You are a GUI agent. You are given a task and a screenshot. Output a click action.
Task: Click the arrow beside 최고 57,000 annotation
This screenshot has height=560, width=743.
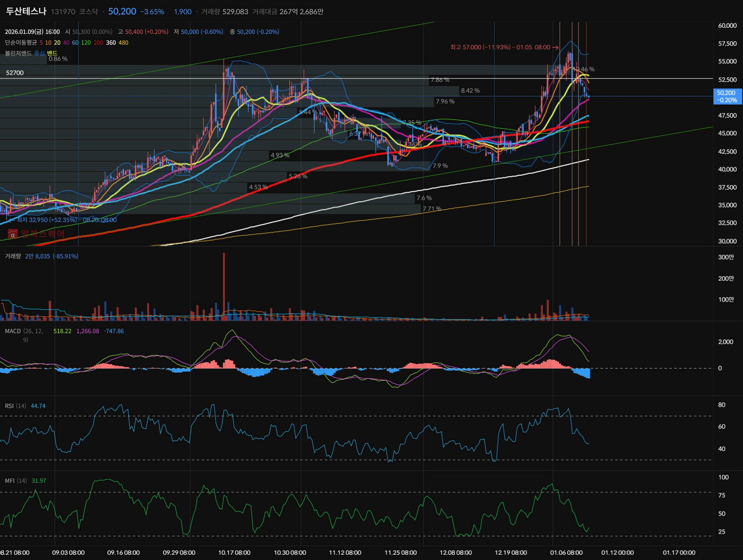click(555, 48)
